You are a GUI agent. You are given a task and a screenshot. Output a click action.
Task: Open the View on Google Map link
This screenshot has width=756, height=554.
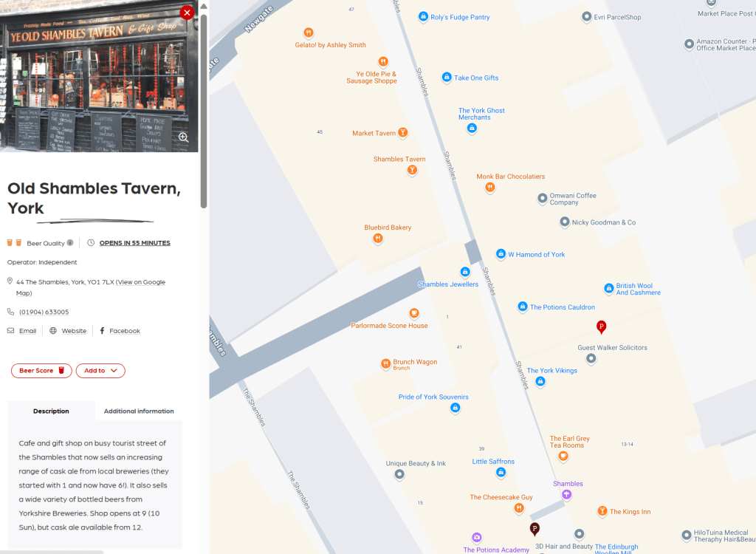[x=141, y=282]
